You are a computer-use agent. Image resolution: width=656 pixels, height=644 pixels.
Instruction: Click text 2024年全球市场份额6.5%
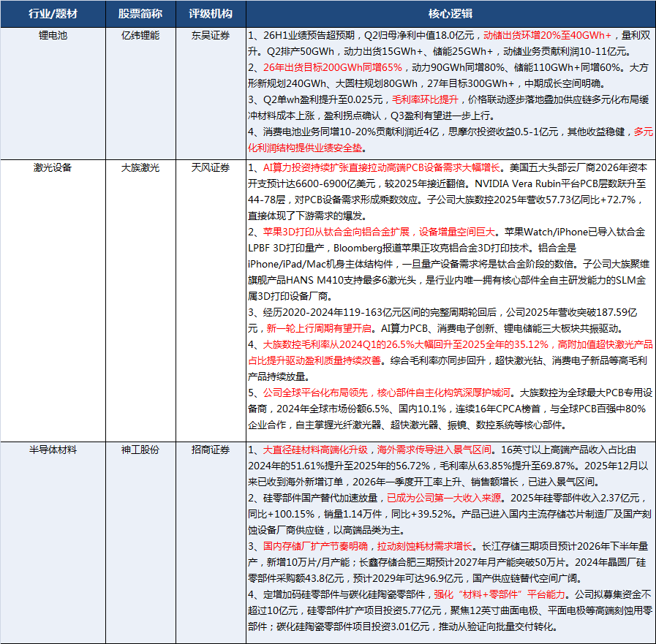pyautogui.click(x=333, y=409)
